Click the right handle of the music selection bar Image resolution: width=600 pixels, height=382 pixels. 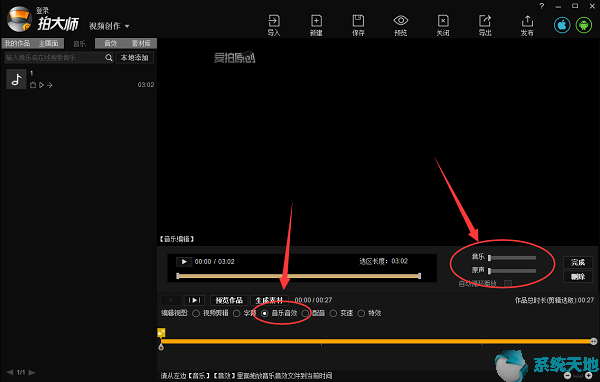(x=420, y=276)
